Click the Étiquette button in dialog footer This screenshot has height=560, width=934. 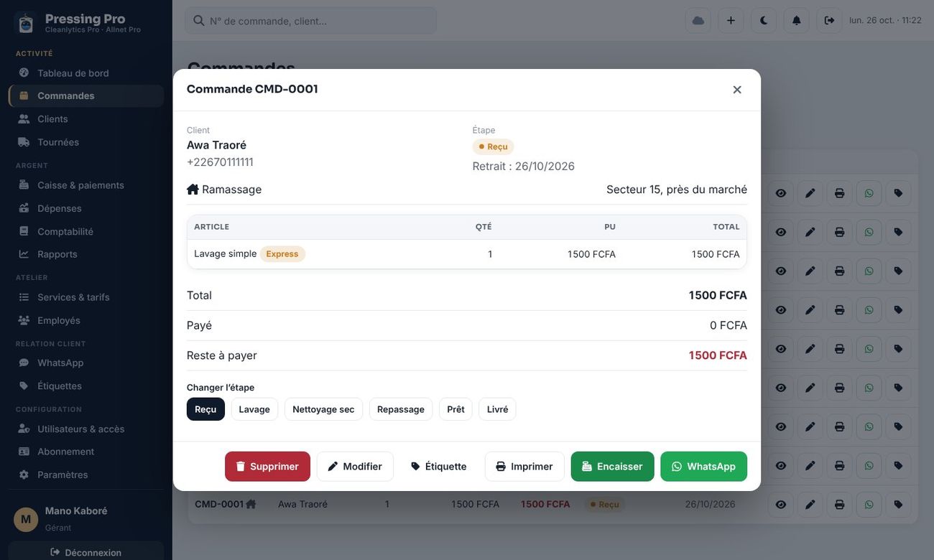point(439,467)
